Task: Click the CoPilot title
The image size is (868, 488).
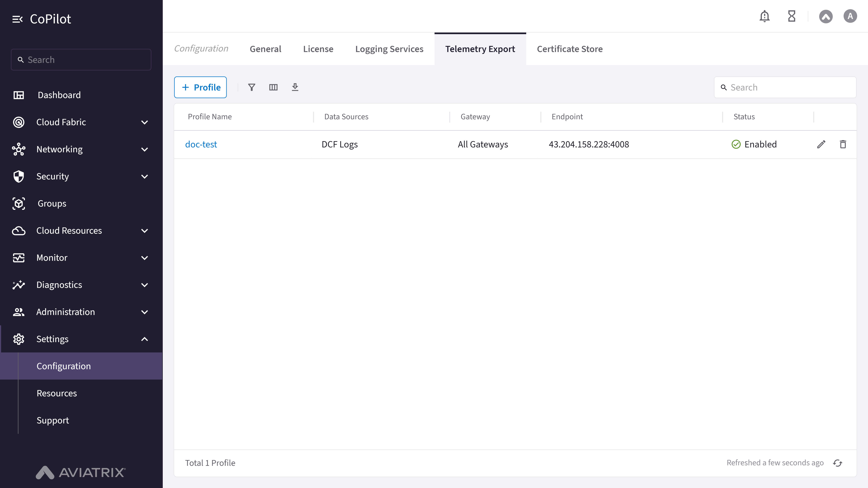Action: click(51, 19)
